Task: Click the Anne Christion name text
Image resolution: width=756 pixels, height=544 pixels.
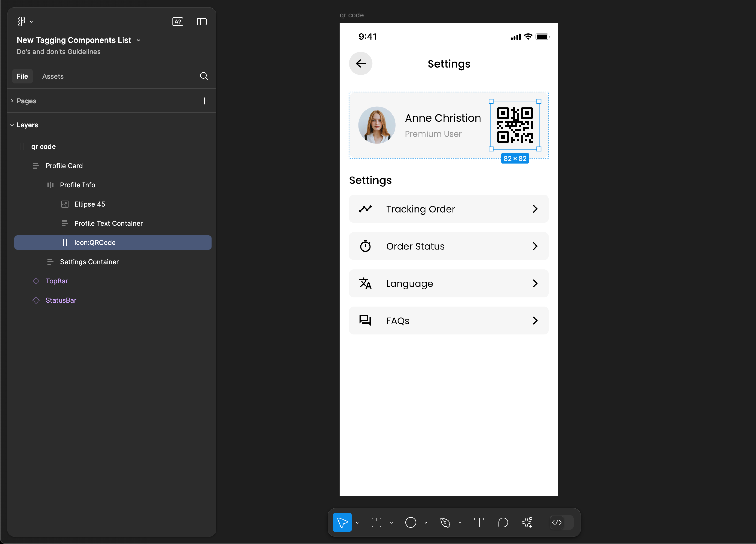Action: (443, 118)
